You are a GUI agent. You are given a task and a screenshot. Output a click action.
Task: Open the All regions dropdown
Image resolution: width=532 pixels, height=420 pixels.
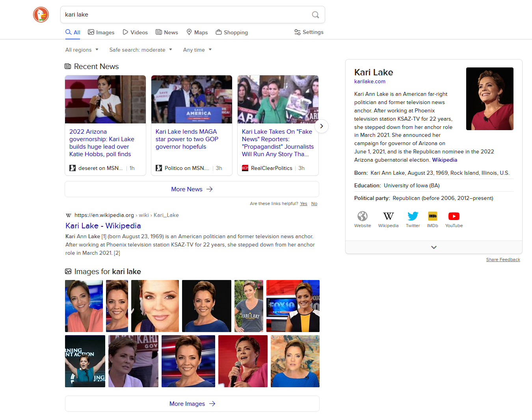(x=82, y=50)
